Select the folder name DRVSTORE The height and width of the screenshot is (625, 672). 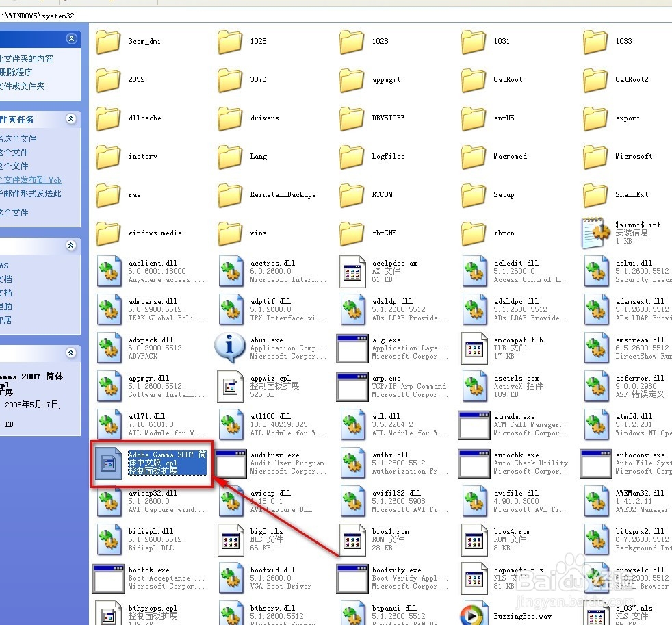(x=388, y=118)
